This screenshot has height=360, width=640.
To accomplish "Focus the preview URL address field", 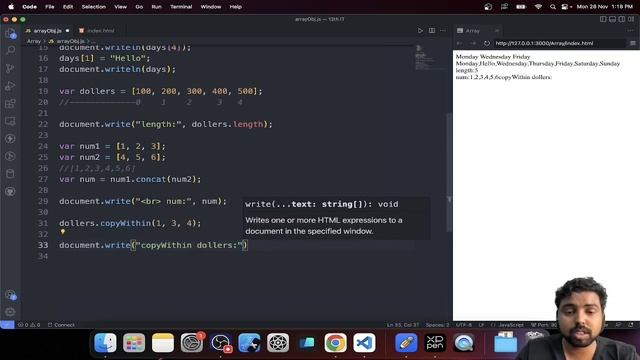I will [558, 43].
